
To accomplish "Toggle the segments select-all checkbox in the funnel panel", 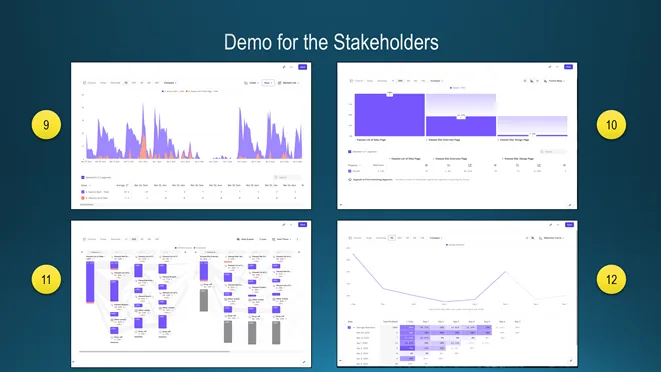I will [349, 152].
